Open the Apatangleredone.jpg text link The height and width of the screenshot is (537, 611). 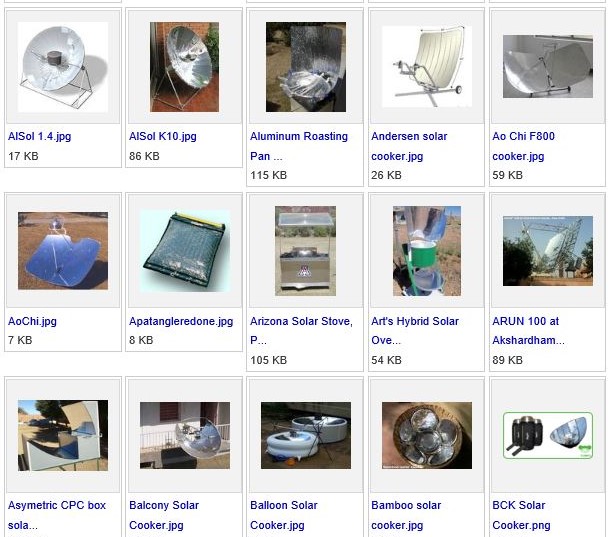[x=181, y=321]
